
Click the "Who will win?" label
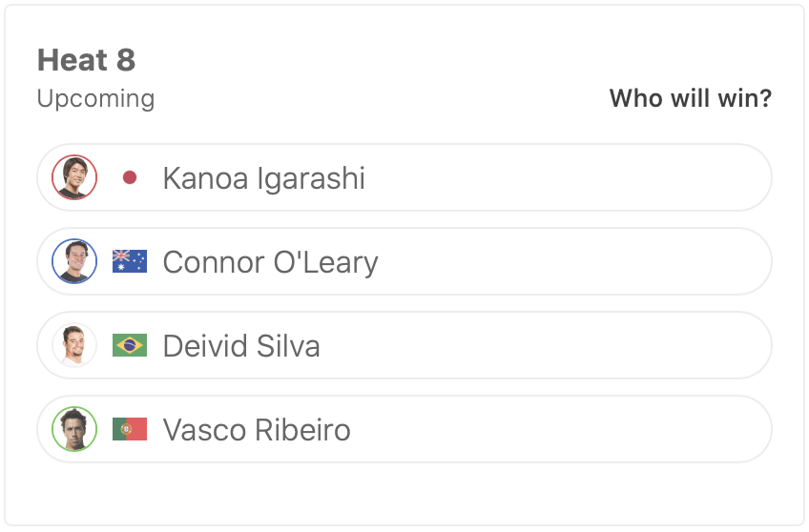pyautogui.click(x=690, y=98)
